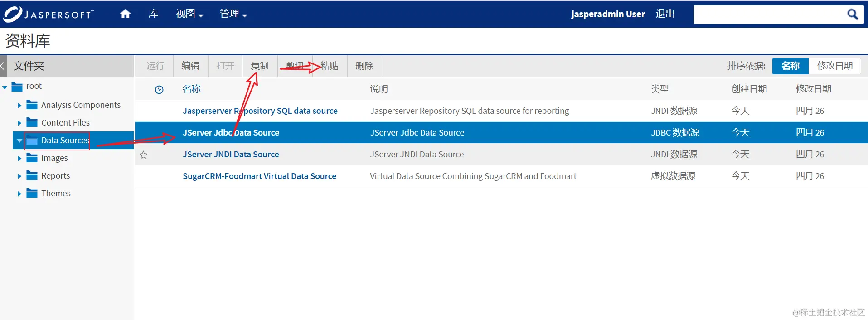The image size is (868, 320).
Task: Select the Reports folder label
Action: pos(55,176)
